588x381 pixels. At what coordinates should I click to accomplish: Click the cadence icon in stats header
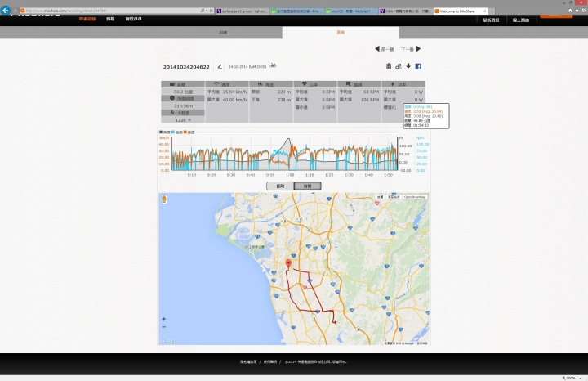[349, 84]
